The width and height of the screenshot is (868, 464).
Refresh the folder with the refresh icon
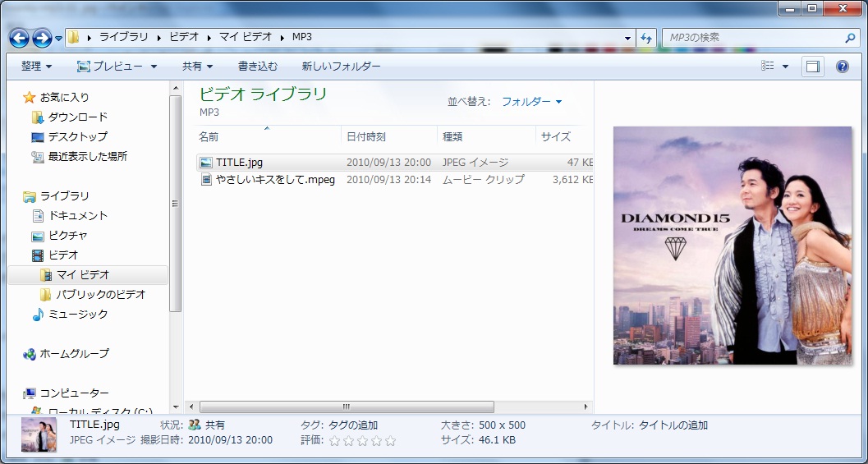(x=645, y=39)
